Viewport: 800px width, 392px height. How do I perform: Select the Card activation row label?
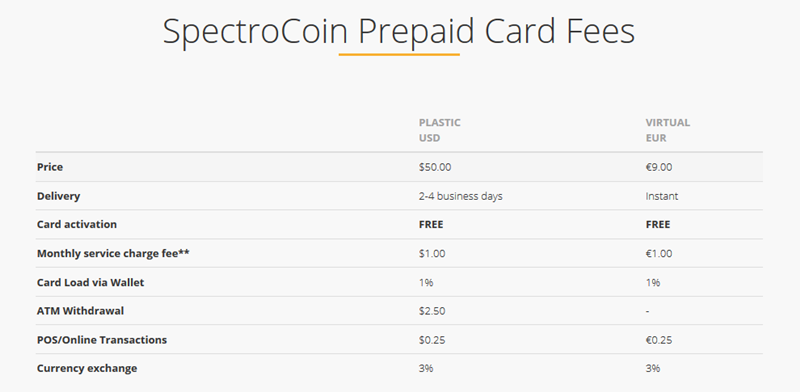pyautogui.click(x=77, y=225)
